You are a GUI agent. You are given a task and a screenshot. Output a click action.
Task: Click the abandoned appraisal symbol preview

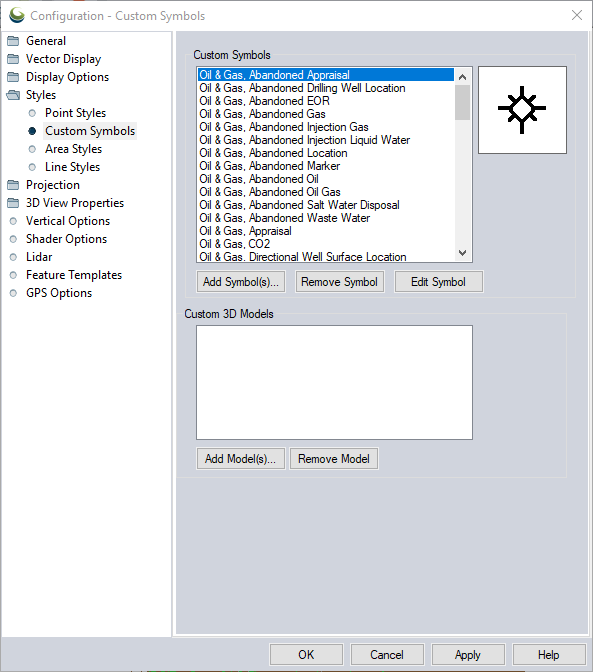pyautogui.click(x=522, y=110)
